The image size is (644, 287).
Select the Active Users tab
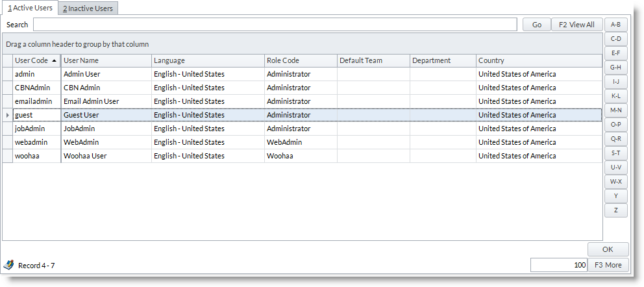30,8
